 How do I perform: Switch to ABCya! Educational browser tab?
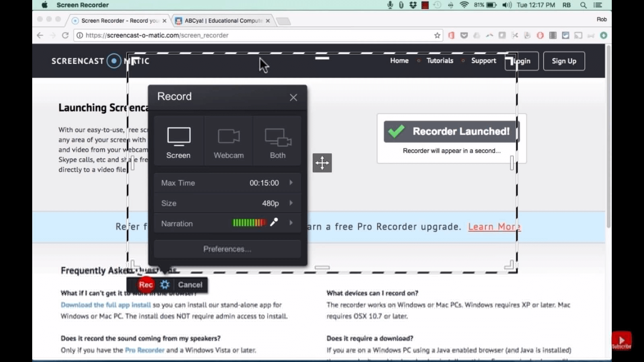223,21
